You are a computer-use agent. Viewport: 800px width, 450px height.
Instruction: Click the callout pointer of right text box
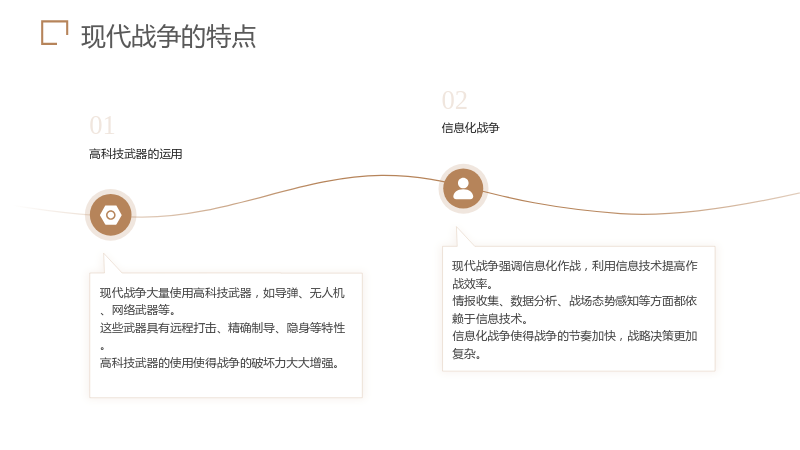click(x=464, y=237)
